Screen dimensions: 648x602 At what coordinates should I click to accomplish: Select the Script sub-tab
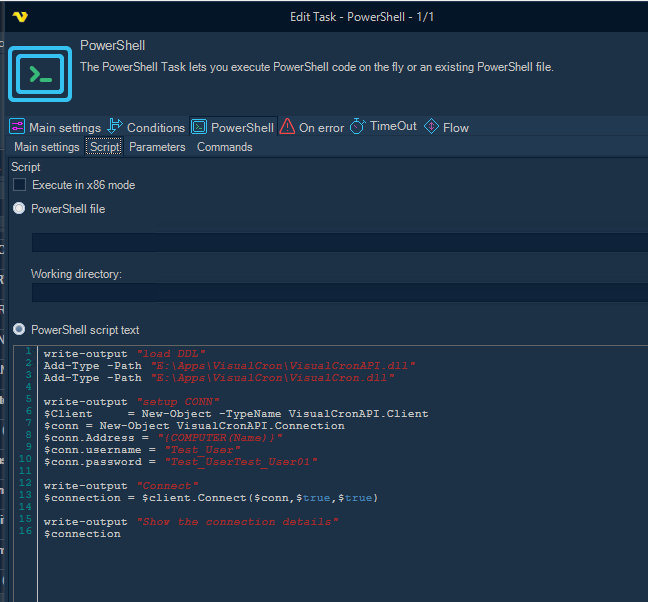(104, 147)
